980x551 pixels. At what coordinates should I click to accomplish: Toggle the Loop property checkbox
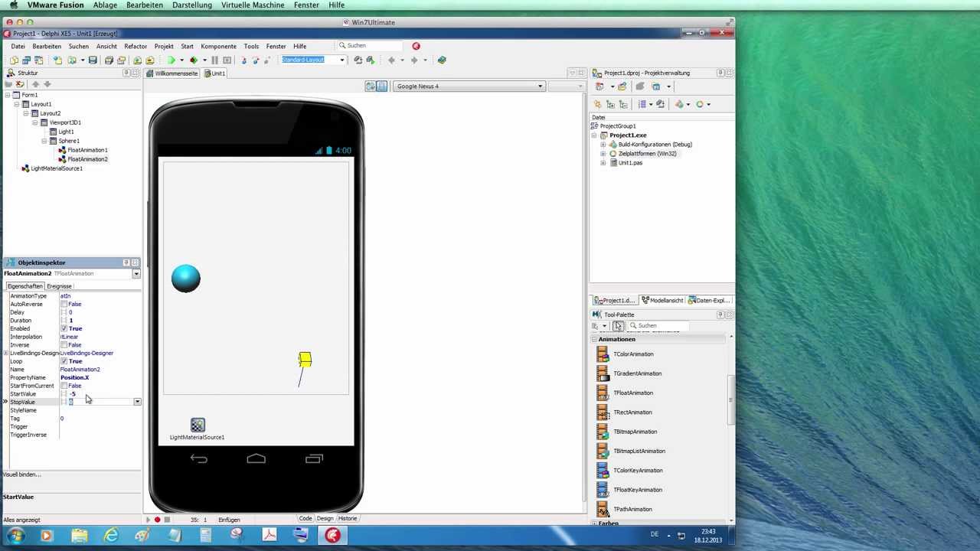point(64,361)
